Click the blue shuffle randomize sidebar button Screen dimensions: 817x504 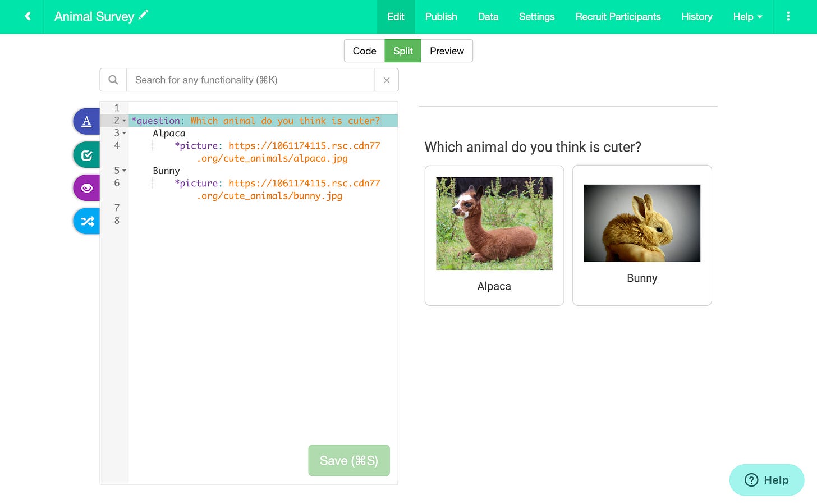(x=87, y=221)
